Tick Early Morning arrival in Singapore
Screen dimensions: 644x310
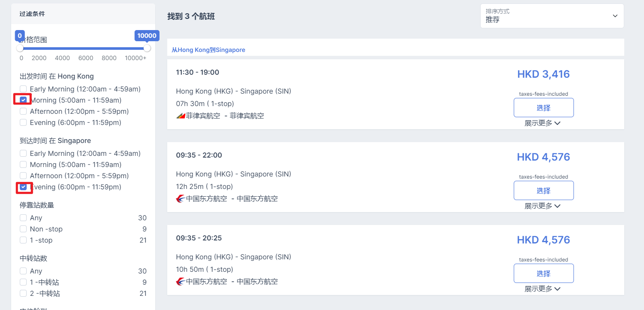pos(23,153)
